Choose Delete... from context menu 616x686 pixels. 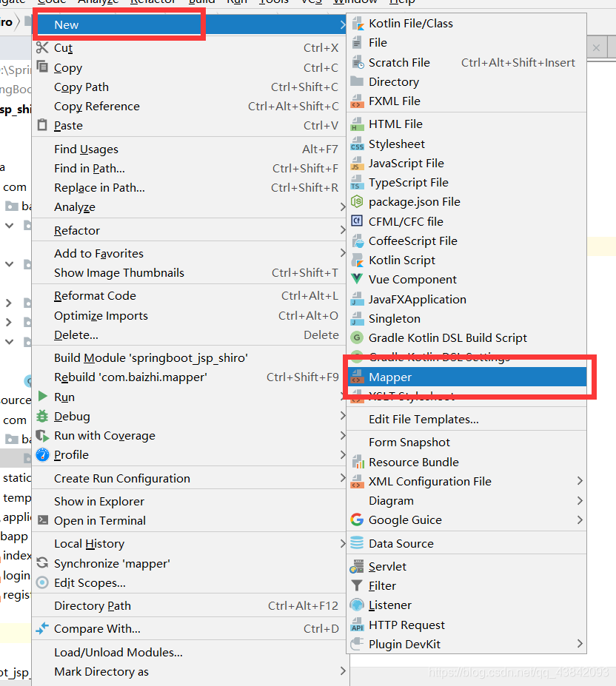[188, 334]
